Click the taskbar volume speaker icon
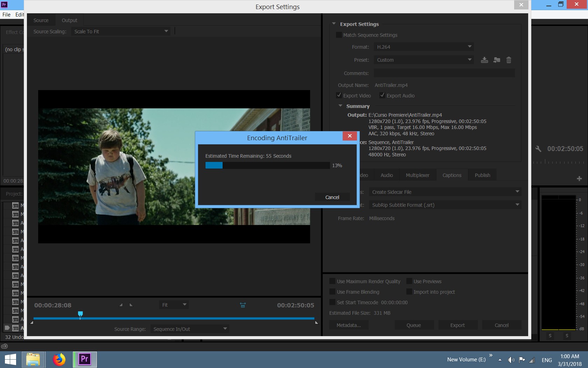 click(511, 360)
